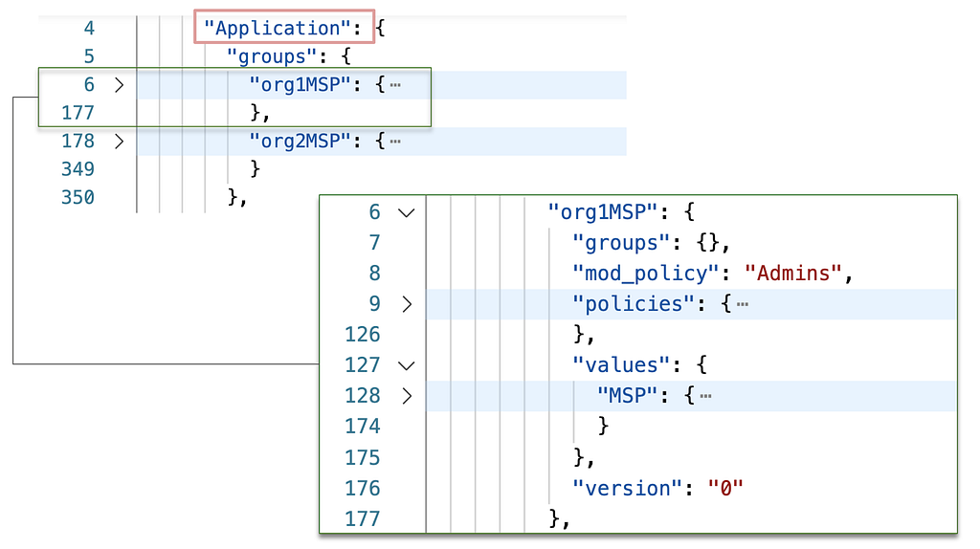Image resolution: width=980 pixels, height=549 pixels.
Task: Collapse the values block at line 127
Action: [x=406, y=365]
